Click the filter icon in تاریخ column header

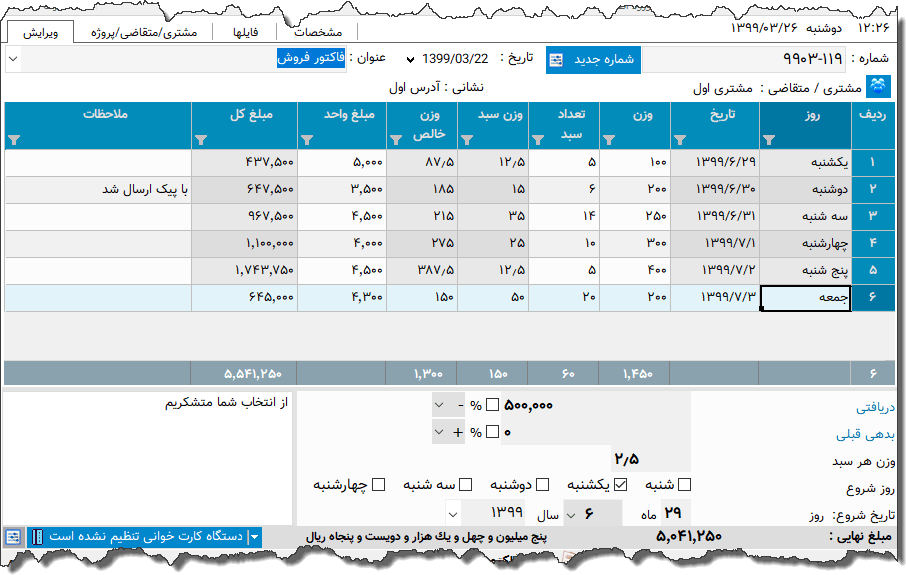coord(680,140)
